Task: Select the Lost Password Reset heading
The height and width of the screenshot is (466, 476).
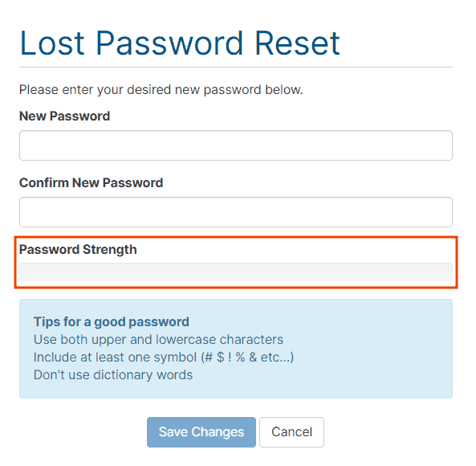Action: [180, 43]
